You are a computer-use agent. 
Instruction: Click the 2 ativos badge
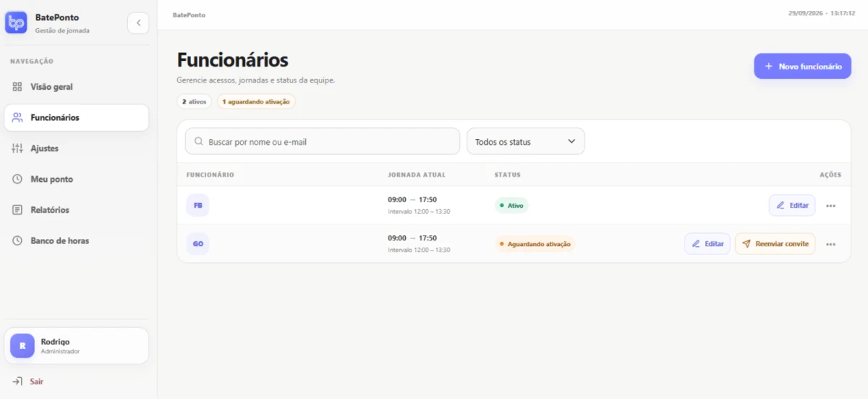click(x=195, y=102)
